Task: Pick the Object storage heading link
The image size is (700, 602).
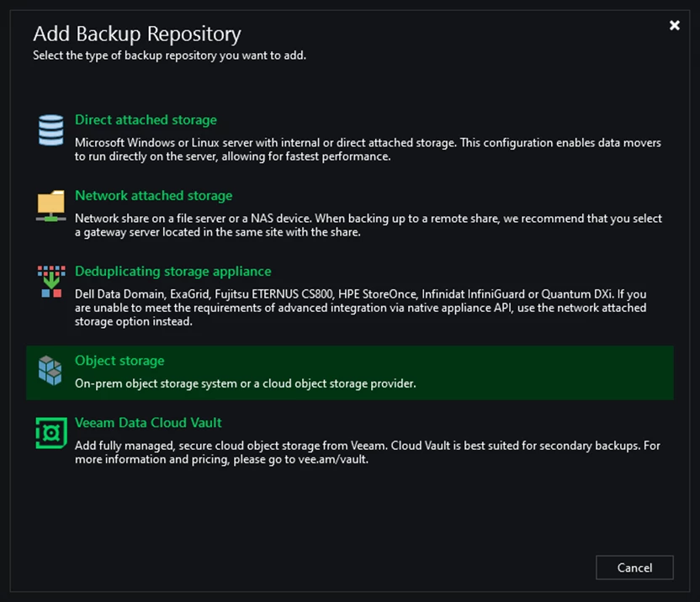Action: click(119, 361)
